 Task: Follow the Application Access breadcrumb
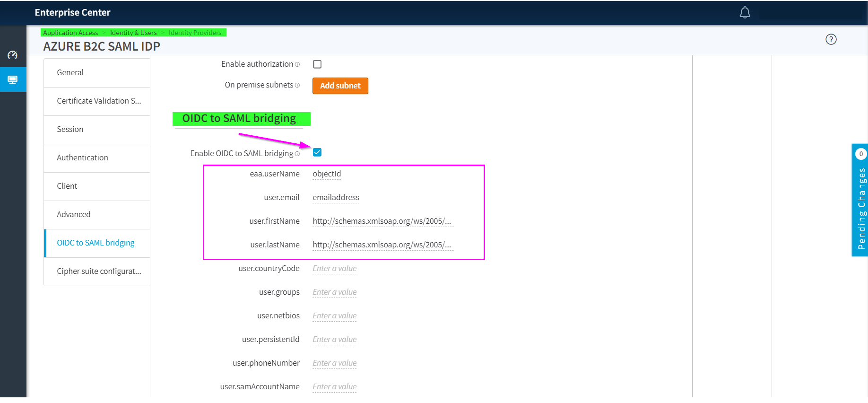coord(70,33)
